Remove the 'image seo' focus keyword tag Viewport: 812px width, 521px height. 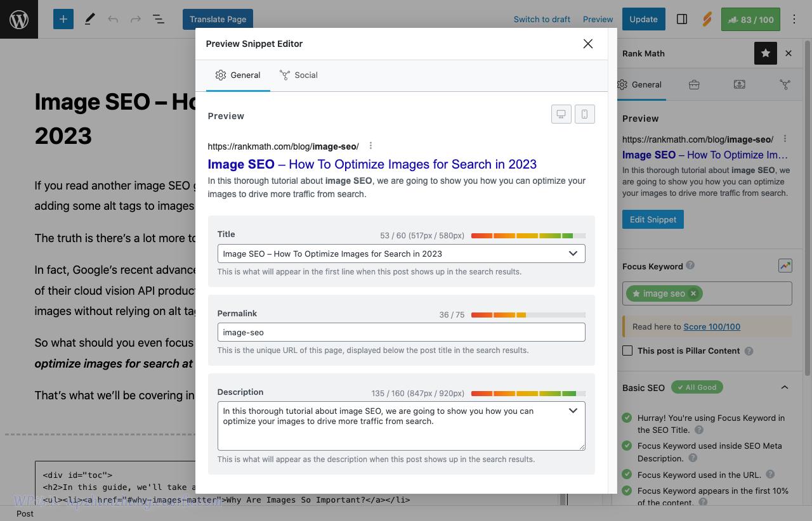point(693,293)
